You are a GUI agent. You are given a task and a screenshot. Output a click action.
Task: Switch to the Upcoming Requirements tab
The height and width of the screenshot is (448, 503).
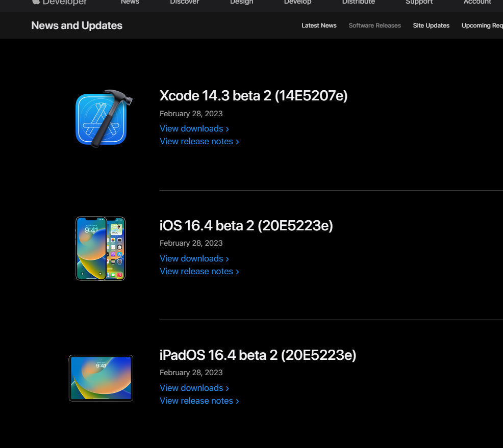482,25
